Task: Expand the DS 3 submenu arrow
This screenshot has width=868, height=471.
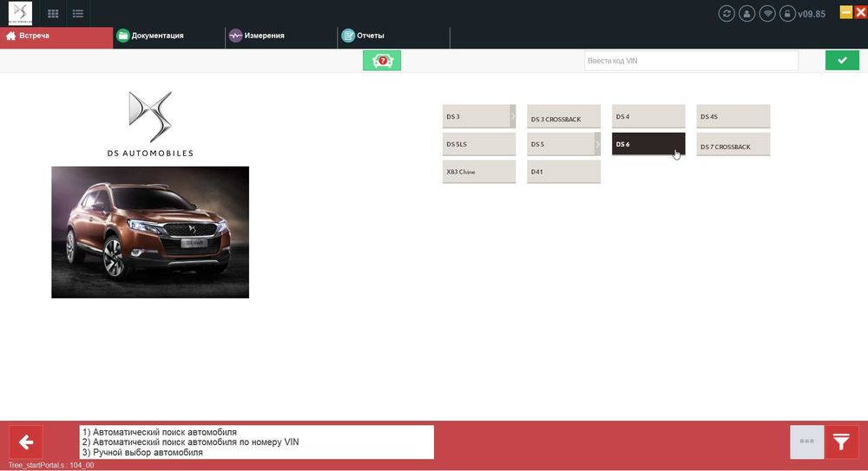Action: point(513,116)
